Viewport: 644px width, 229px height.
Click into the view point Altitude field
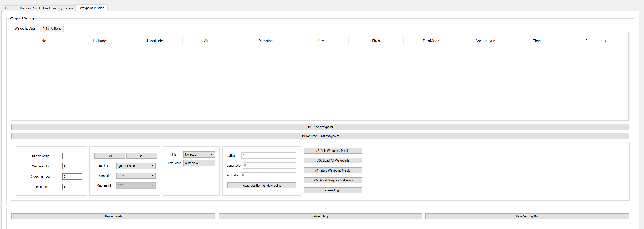click(269, 175)
